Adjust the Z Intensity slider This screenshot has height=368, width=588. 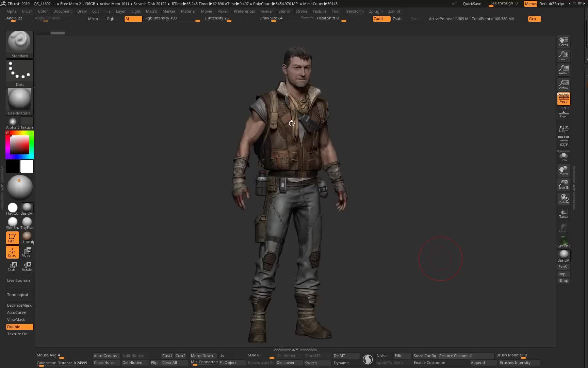230,19
